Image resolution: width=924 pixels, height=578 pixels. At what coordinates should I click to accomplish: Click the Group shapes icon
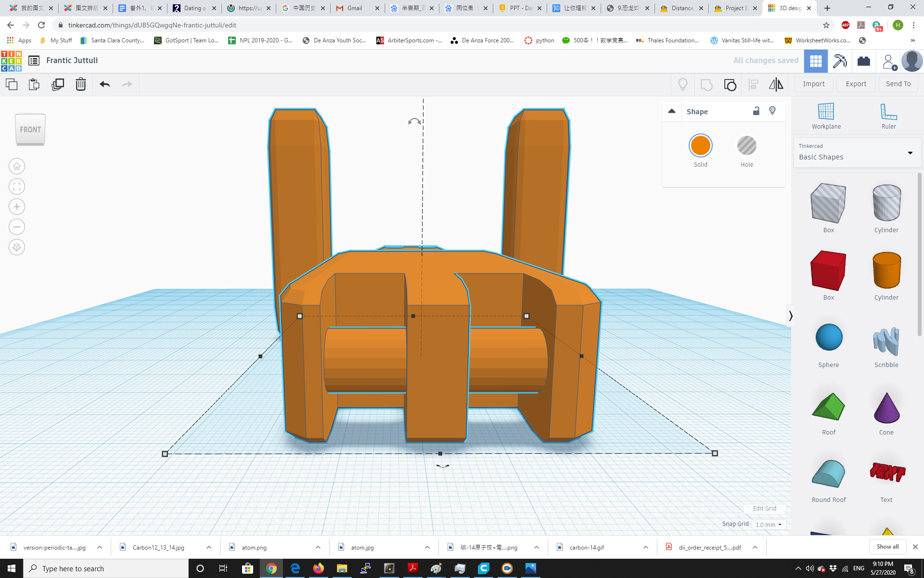[706, 85]
